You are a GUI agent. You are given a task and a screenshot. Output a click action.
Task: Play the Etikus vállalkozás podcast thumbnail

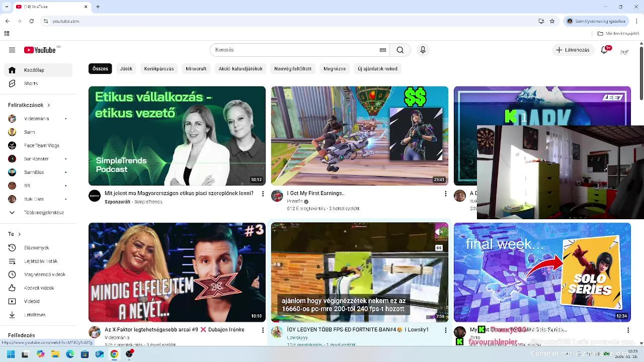click(x=177, y=136)
